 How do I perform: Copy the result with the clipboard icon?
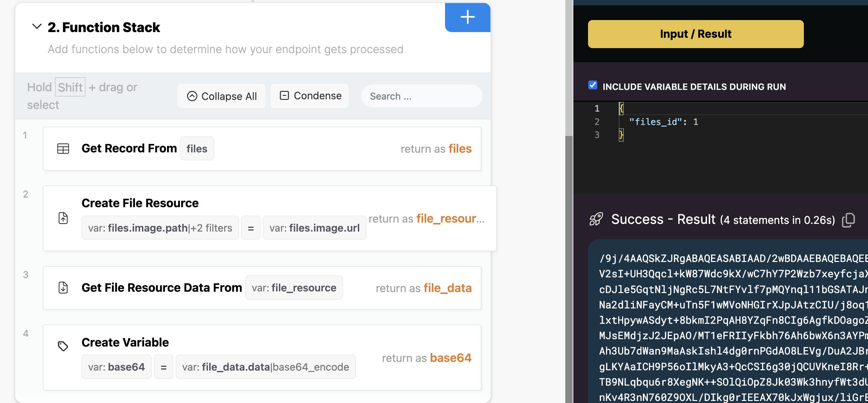848,220
